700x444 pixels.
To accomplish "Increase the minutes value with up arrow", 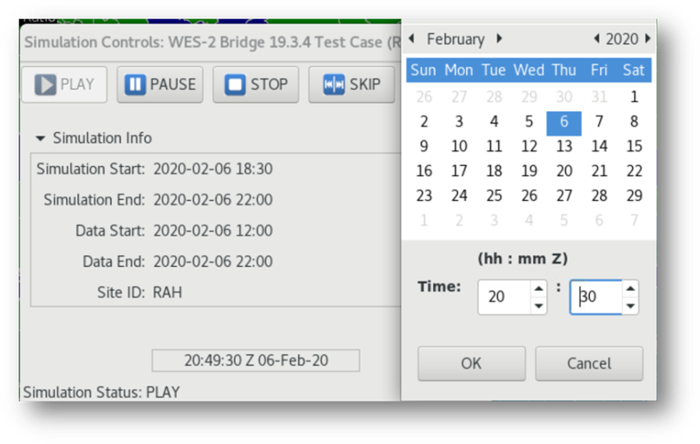I will tap(630, 289).
